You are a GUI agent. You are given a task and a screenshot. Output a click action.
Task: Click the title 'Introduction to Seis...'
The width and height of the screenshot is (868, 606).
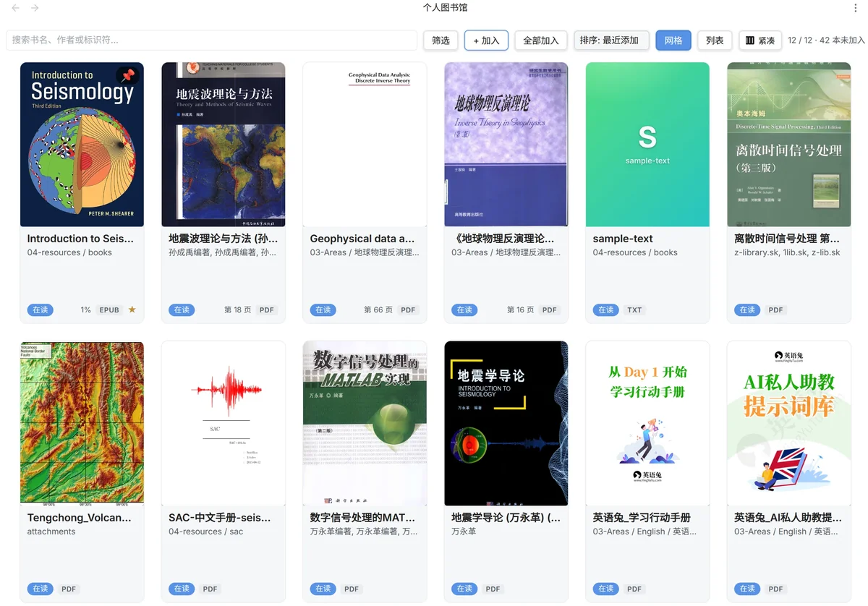click(80, 239)
